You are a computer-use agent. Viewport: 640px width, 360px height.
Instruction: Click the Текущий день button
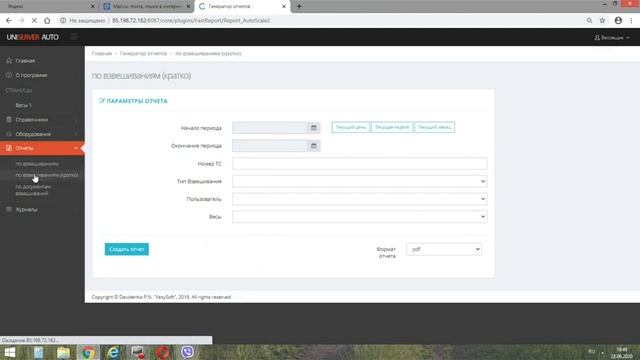click(351, 127)
